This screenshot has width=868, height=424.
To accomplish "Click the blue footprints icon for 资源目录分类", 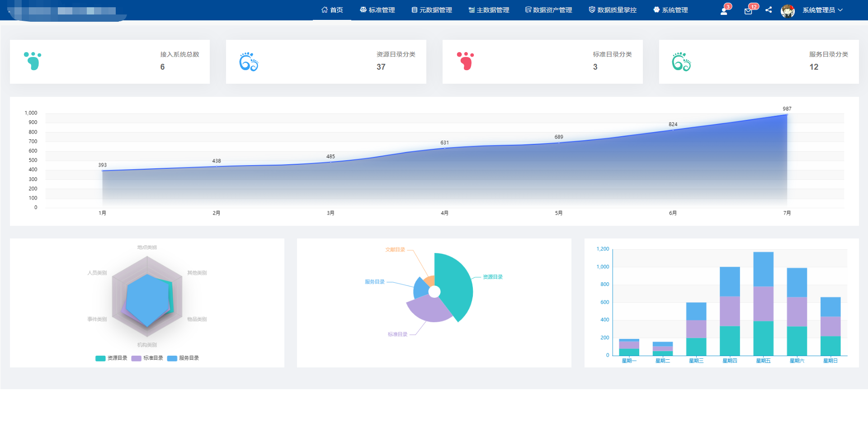I will pyautogui.click(x=249, y=62).
